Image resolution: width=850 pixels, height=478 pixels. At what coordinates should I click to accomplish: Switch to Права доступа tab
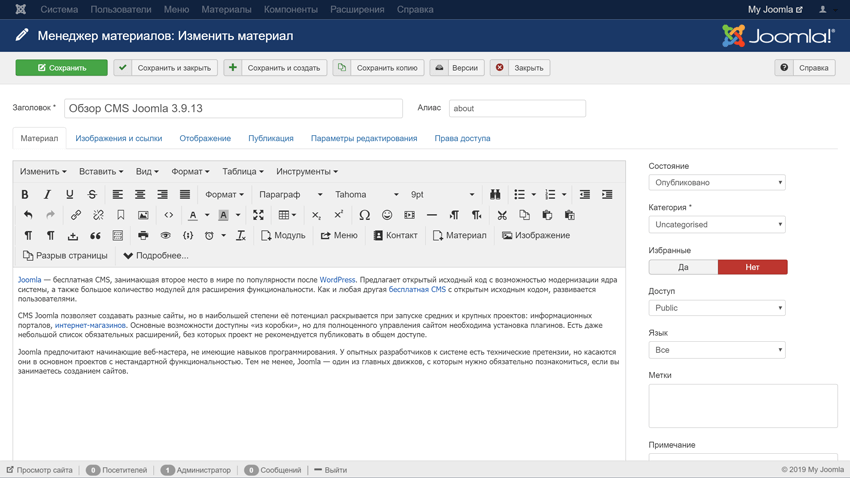[x=462, y=138]
